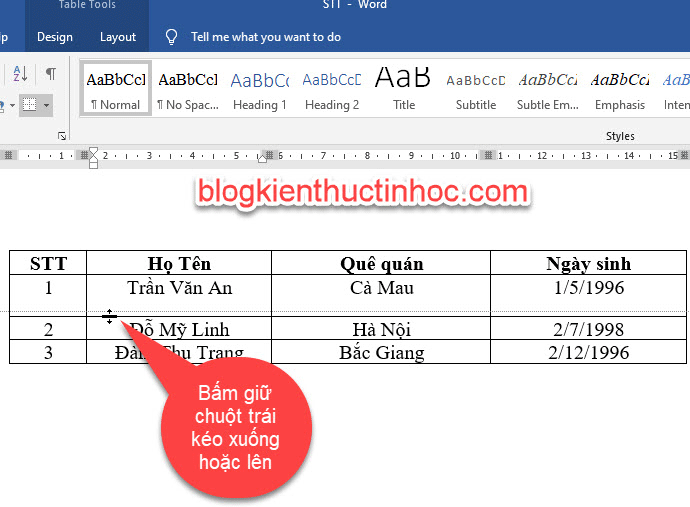Click the Sort A-Z icon
690x507 pixels.
pos(20,73)
